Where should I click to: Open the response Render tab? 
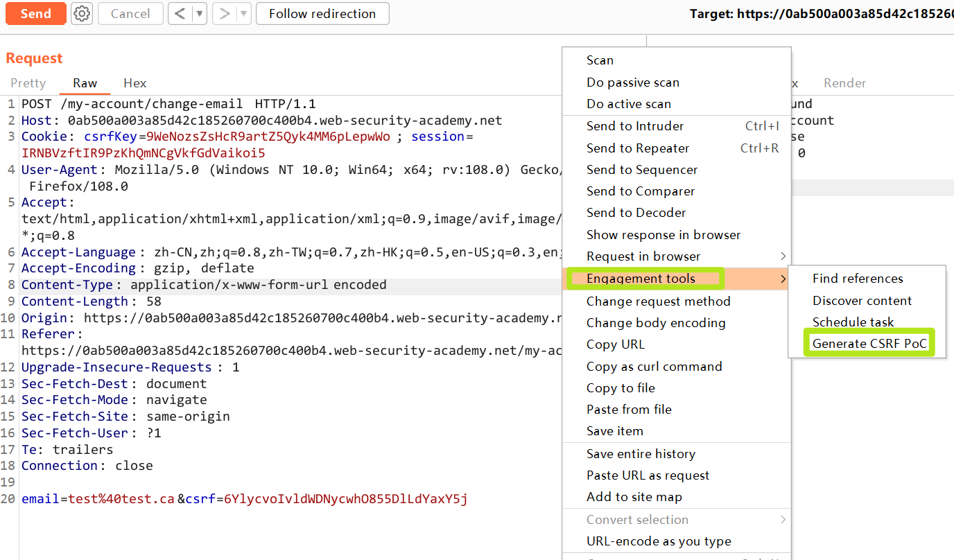[844, 83]
